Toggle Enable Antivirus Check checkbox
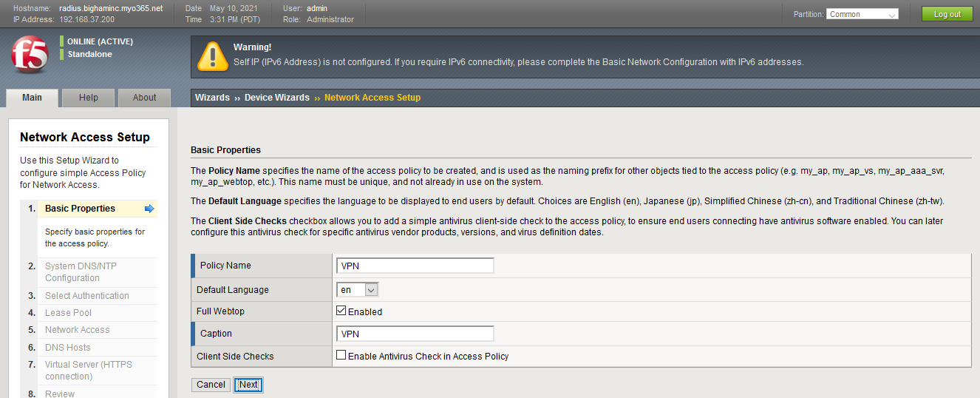The width and height of the screenshot is (980, 398). pyautogui.click(x=341, y=356)
